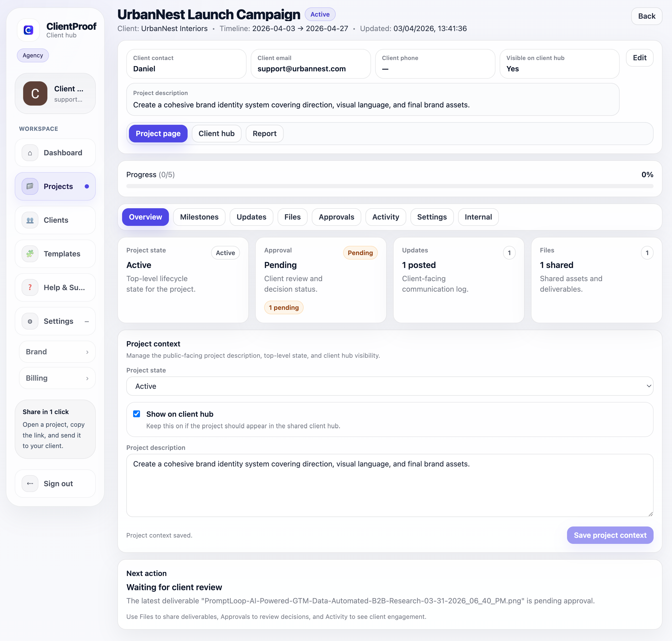The height and width of the screenshot is (641, 672).
Task: Open the Milestones tab
Action: [x=199, y=217]
